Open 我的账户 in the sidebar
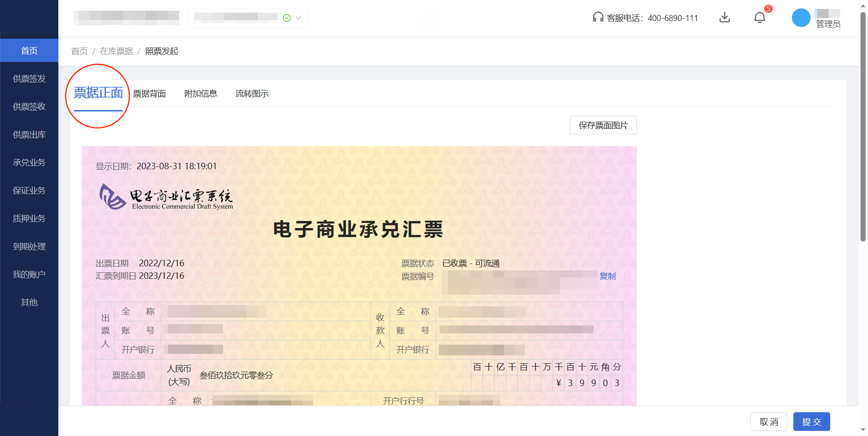The width and height of the screenshot is (868, 436). pos(29,274)
